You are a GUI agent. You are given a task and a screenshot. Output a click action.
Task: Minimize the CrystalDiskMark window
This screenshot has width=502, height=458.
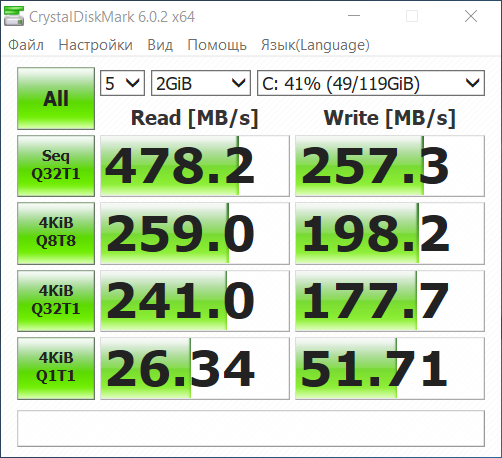(354, 16)
